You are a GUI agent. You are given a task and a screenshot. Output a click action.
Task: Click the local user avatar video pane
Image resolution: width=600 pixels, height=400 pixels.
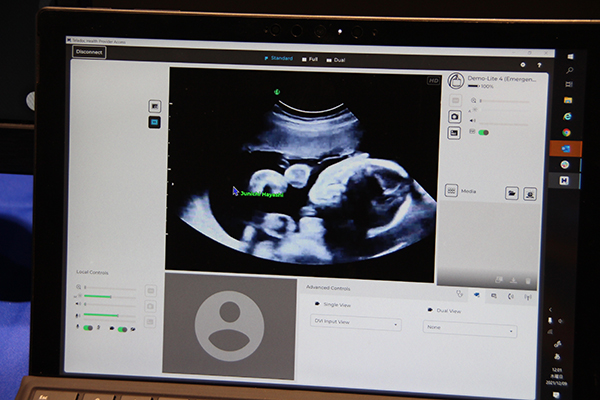pyautogui.click(x=229, y=325)
